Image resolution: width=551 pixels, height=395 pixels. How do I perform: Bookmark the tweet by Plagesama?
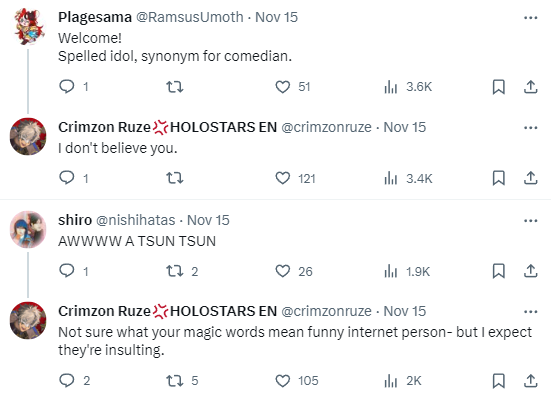499,87
